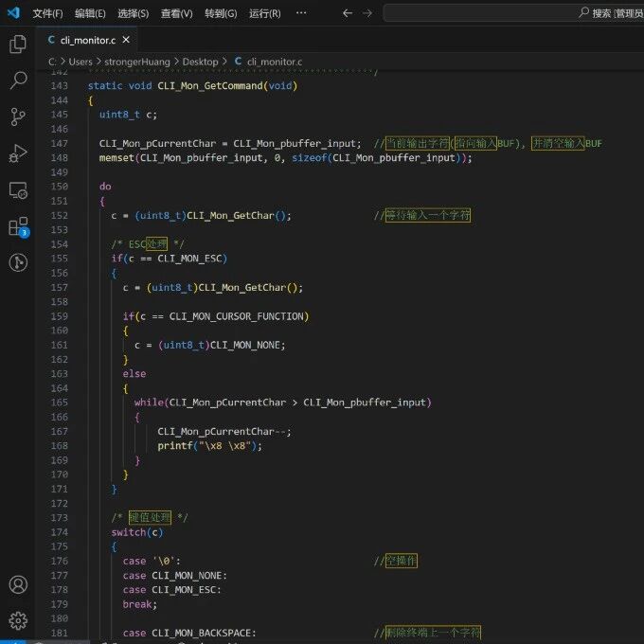This screenshot has width=644, height=644.
Task: Open the 运行(R) menu
Action: click(264, 13)
